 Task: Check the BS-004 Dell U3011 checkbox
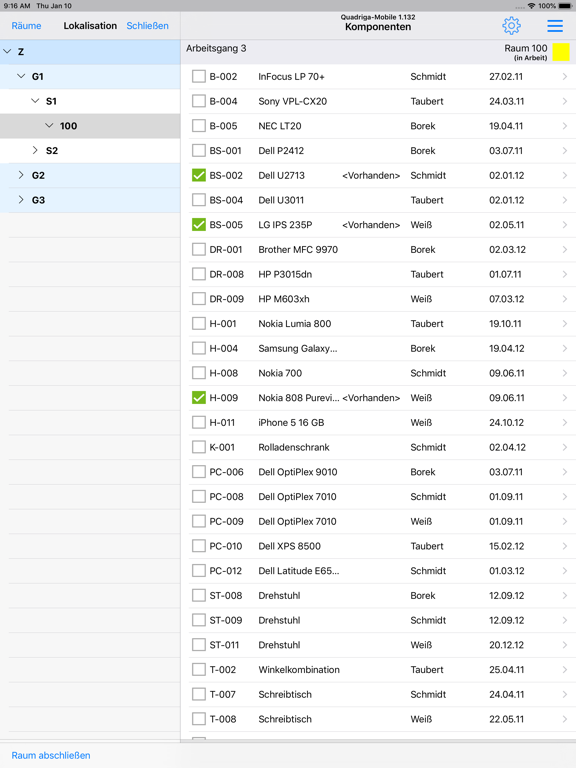point(198,200)
